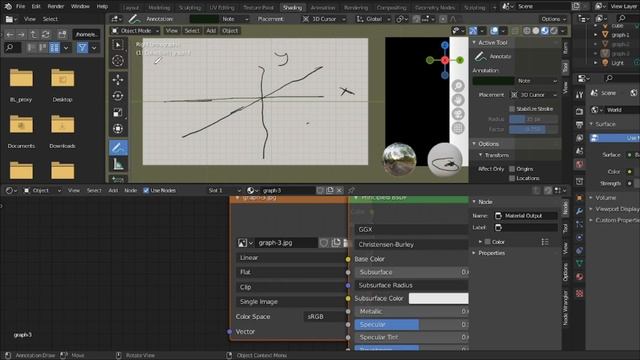Open GGX distribution dropdown
640x360 pixels.
click(x=411, y=229)
